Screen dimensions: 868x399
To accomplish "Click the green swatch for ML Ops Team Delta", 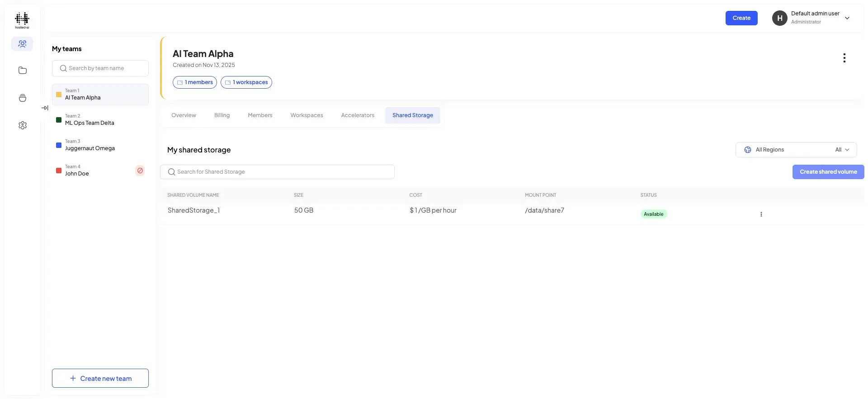I will coord(59,120).
